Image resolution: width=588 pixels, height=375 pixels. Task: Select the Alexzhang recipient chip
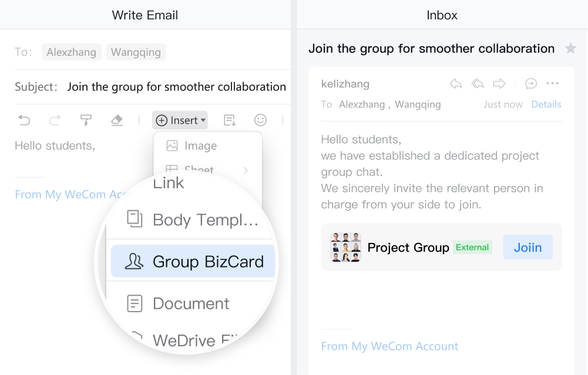click(72, 52)
